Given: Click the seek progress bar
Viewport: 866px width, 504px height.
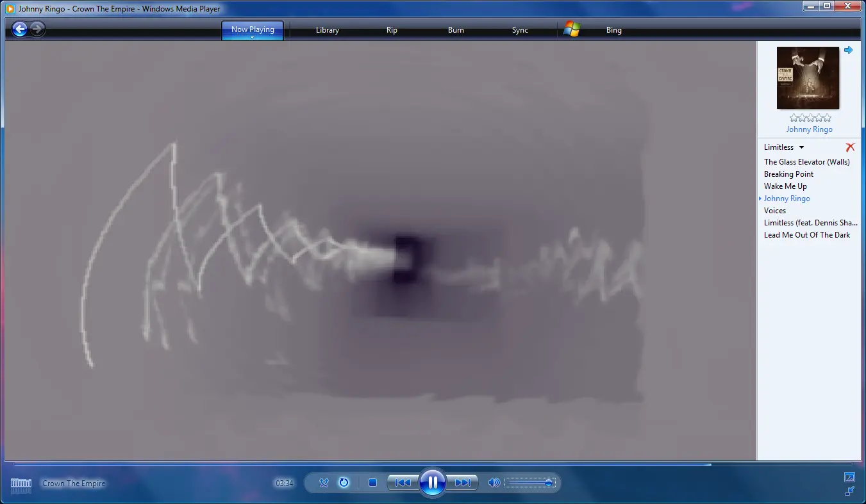Looking at the screenshot, I should tap(433, 464).
